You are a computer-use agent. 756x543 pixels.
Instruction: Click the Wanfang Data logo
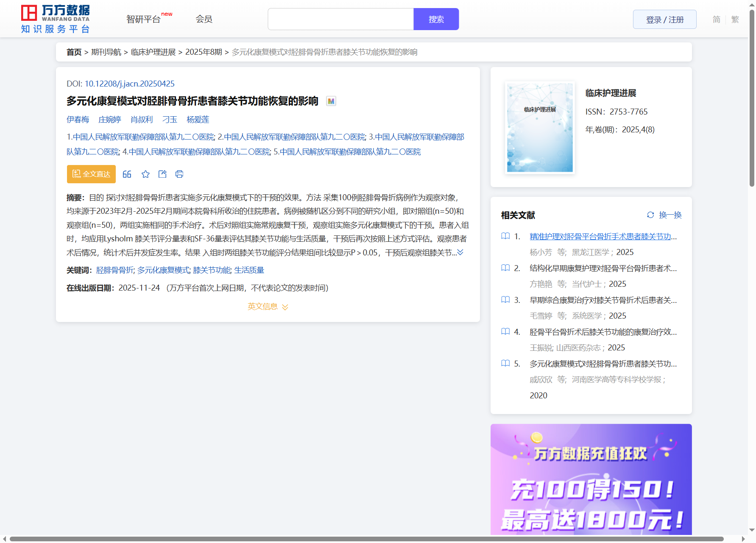tap(55, 19)
